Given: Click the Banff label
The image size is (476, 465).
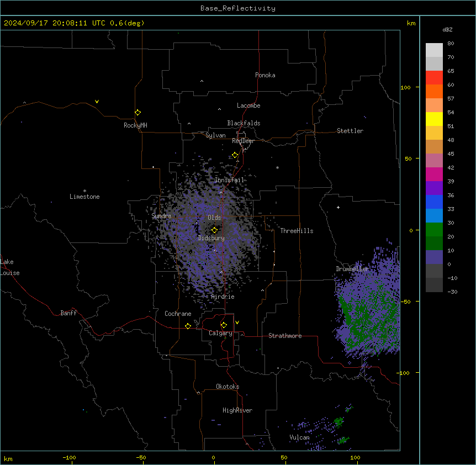Looking at the screenshot, I should [x=68, y=313].
